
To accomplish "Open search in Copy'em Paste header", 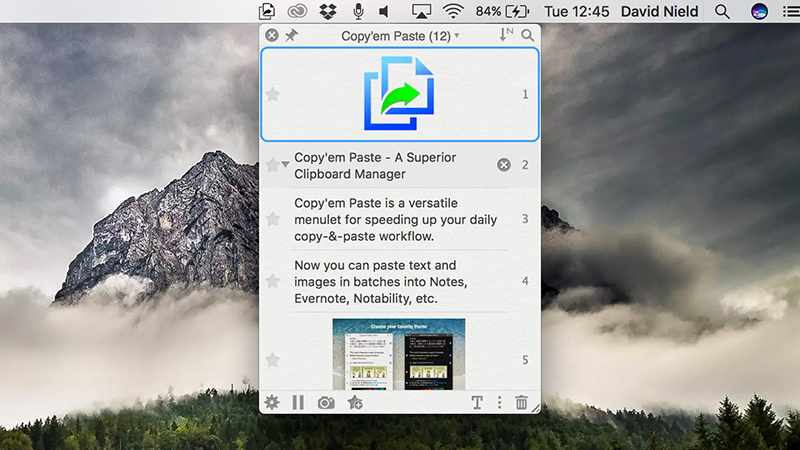I will (x=528, y=35).
